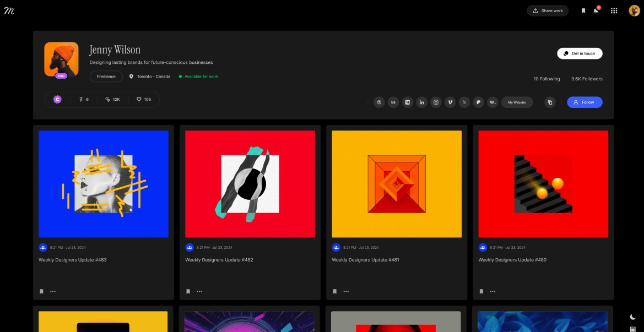Expand three-dot menu on Update #480 card
This screenshot has width=644, height=332.
pyautogui.click(x=493, y=291)
